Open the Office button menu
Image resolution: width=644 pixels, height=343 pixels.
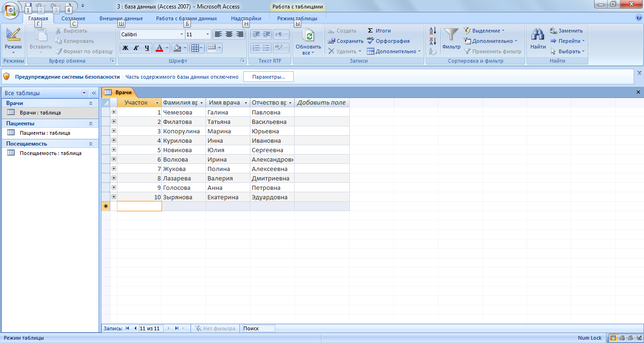coord(11,9)
